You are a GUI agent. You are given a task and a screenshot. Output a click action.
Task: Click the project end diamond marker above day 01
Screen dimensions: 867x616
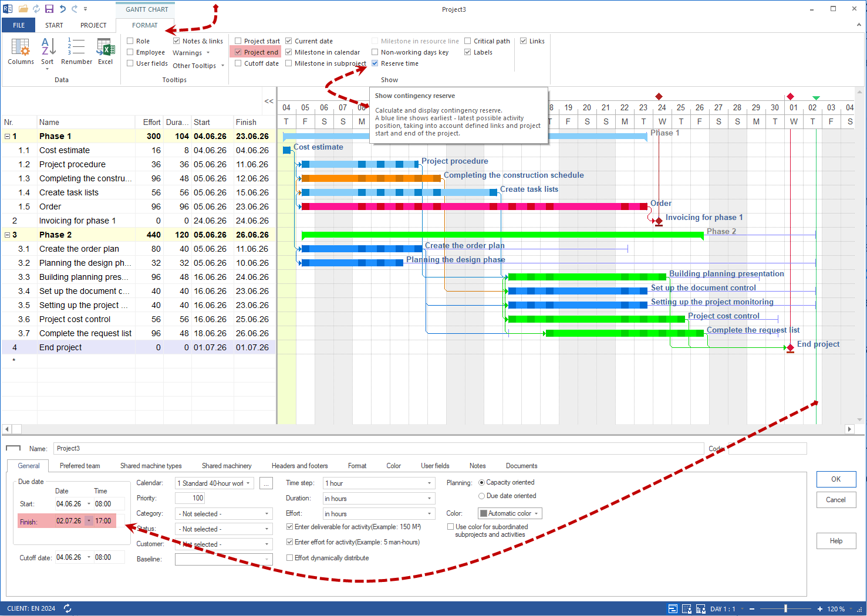click(x=790, y=96)
